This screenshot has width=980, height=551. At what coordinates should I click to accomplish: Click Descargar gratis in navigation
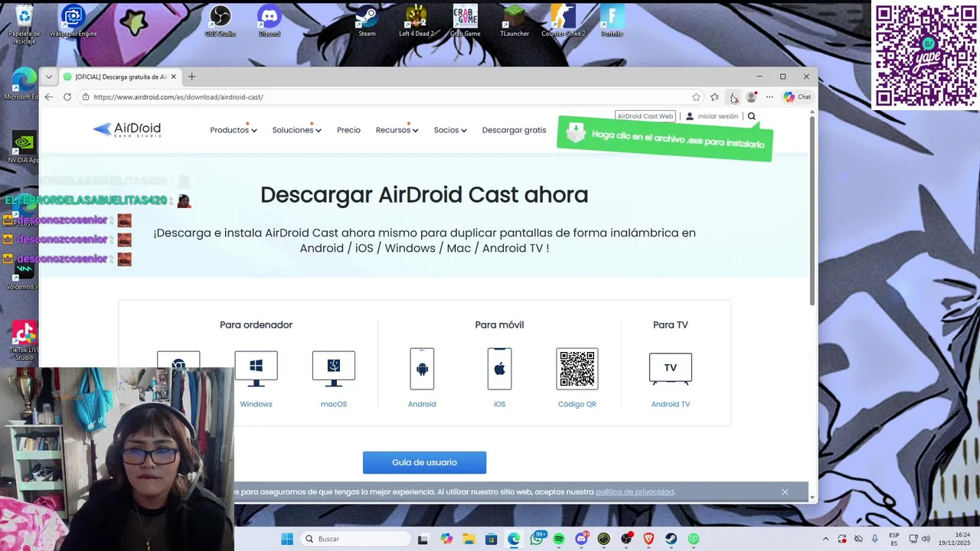(x=514, y=130)
